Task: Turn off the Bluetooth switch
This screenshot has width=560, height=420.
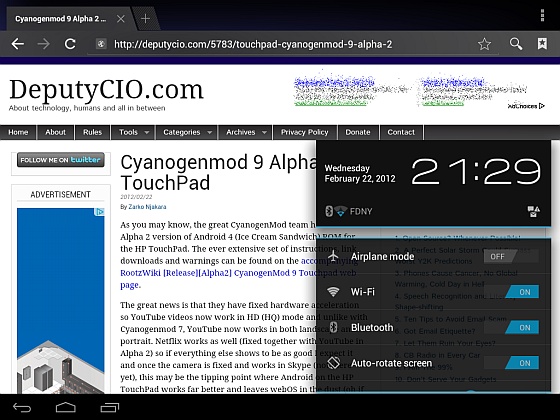Action: point(511,328)
